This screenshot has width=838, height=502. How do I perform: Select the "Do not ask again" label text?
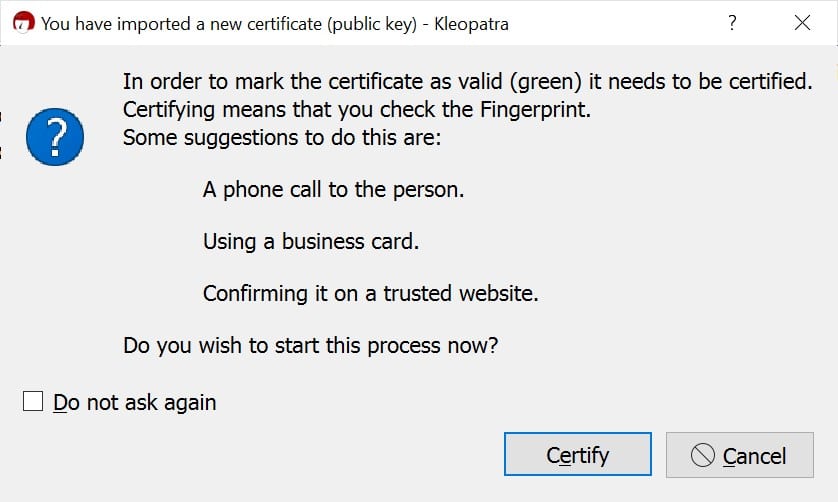point(135,403)
